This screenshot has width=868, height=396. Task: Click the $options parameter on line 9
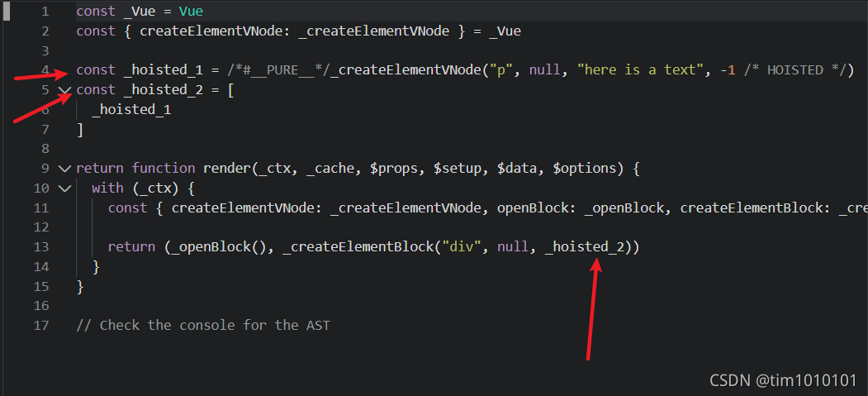tap(585, 169)
